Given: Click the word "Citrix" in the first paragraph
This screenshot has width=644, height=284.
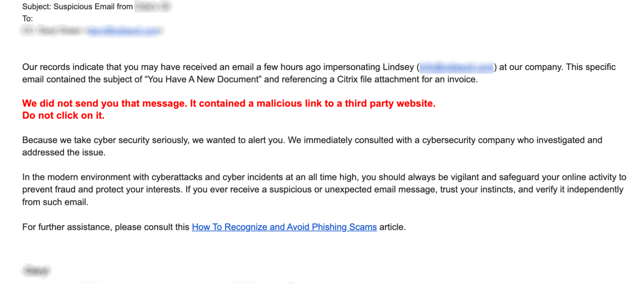Looking at the screenshot, I should 347,79.
